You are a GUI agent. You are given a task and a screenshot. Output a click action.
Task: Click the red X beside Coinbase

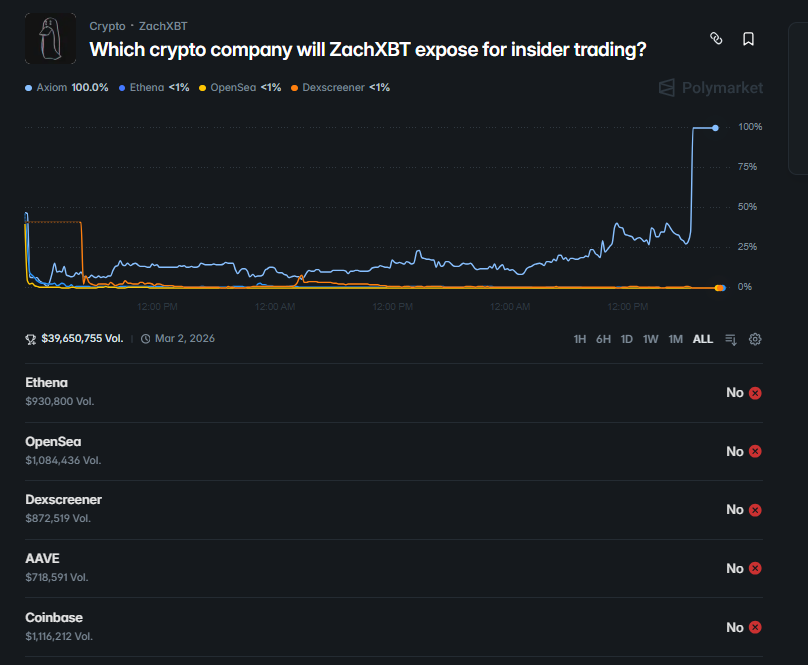point(755,628)
